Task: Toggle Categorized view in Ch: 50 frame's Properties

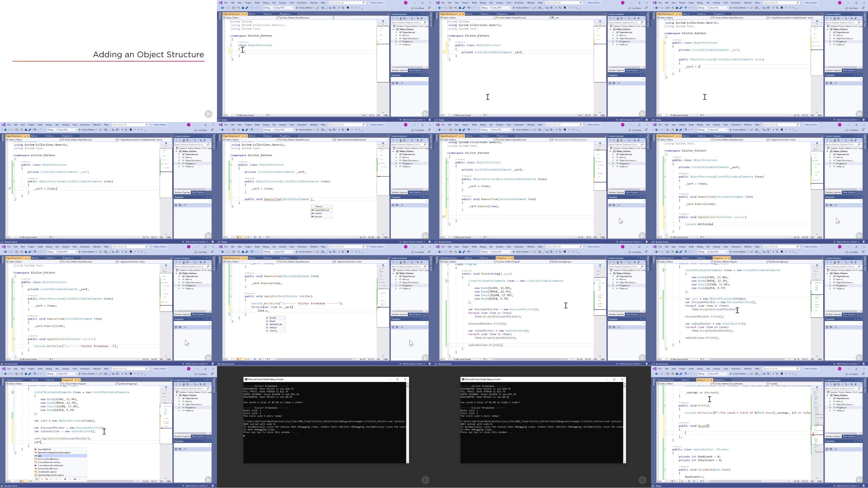Action: pyautogui.click(x=393, y=206)
